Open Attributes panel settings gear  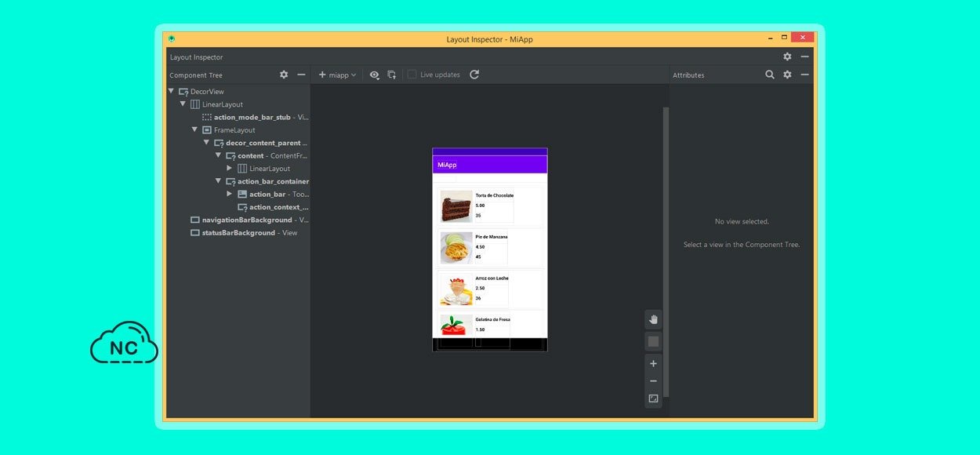(x=787, y=75)
